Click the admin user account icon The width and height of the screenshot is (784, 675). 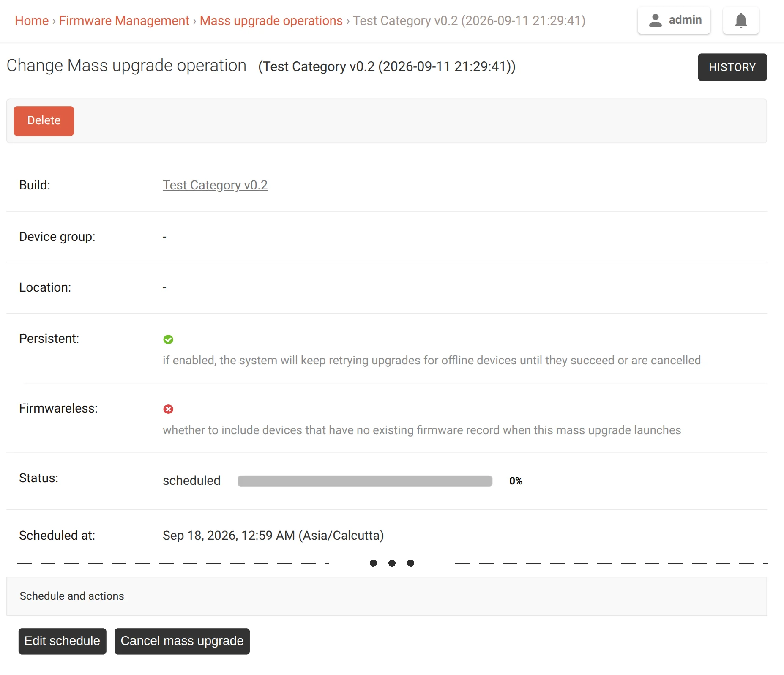point(655,20)
